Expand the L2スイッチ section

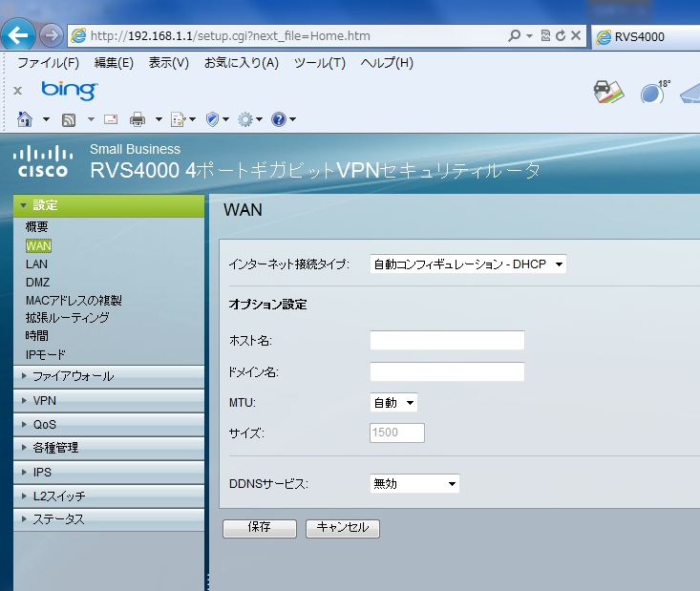point(109,496)
